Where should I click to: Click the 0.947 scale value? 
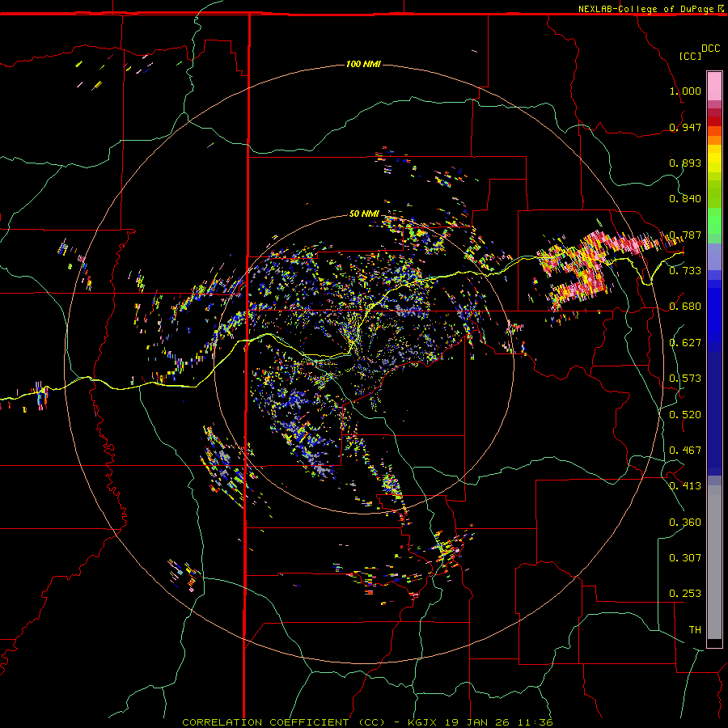685,127
